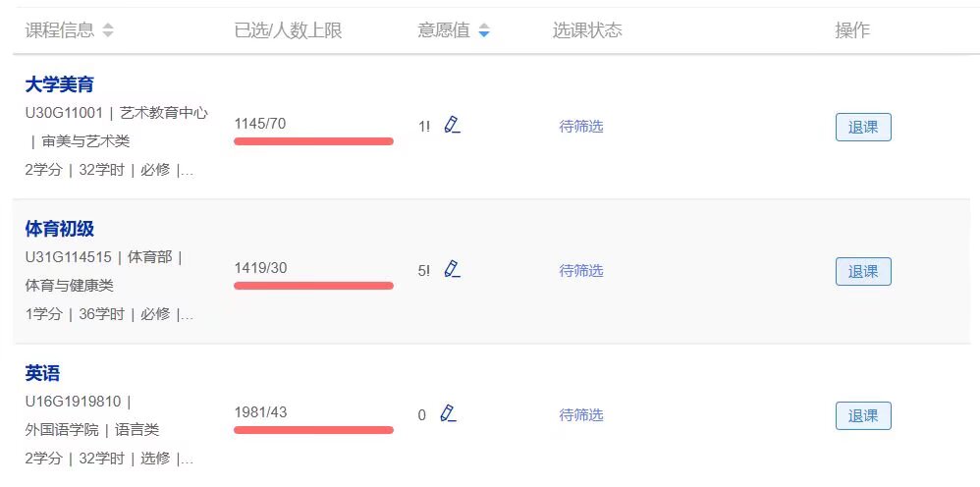Click the 操作 column header
Viewport: 980px width, 487px height.
(852, 30)
